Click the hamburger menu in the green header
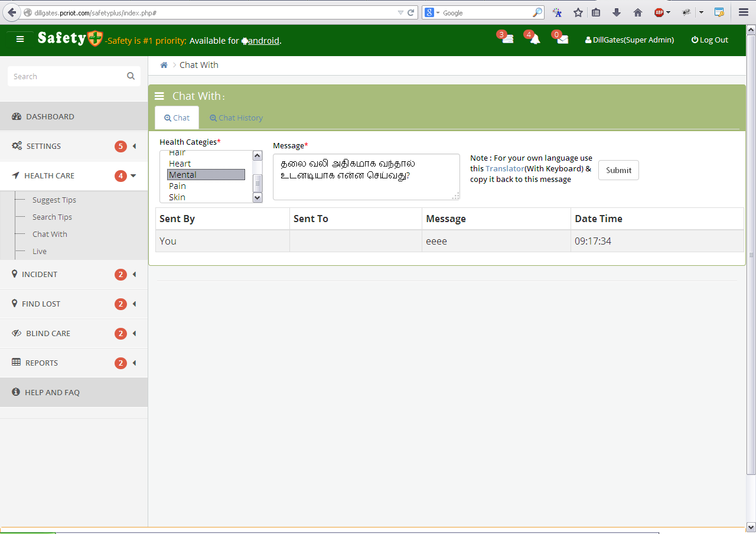This screenshot has width=756, height=534. pos(20,39)
